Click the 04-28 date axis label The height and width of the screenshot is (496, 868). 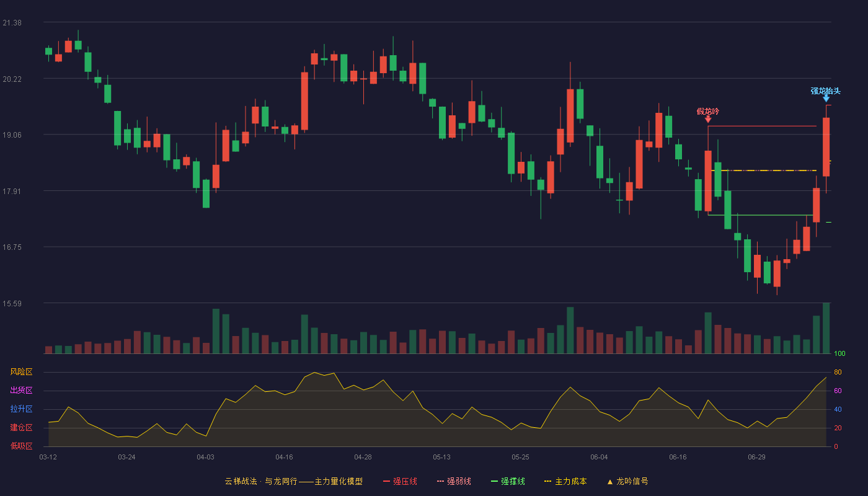coord(363,457)
